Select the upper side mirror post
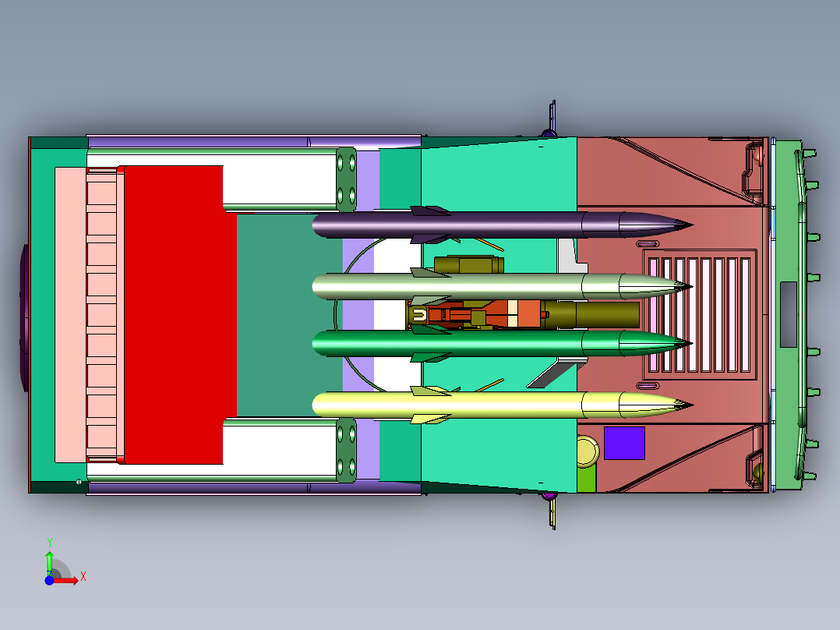This screenshot has width=840, height=630. click(552, 117)
